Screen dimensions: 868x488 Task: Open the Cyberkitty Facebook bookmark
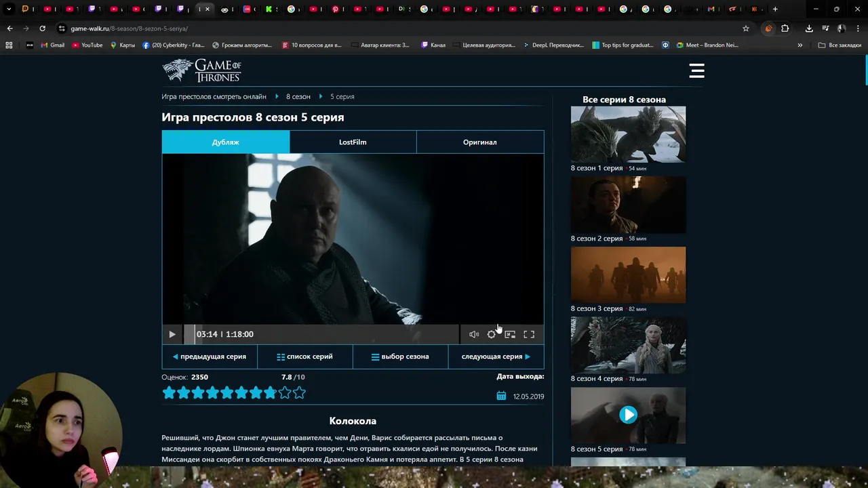[x=173, y=45]
